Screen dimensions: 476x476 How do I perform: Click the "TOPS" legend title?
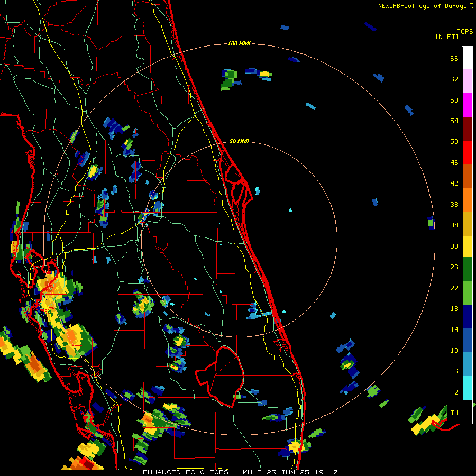465,31
